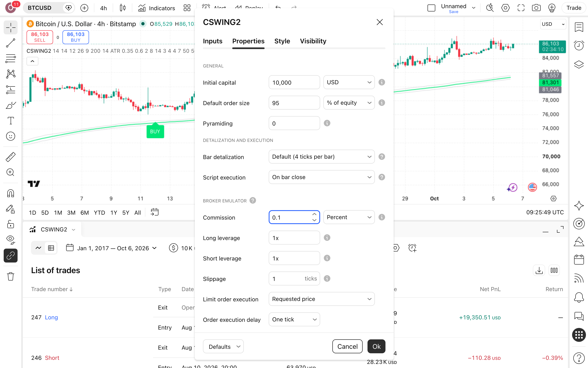This screenshot has width=588, height=368.
Task: Take a chart snapshot with camera icon
Action: coord(536,8)
